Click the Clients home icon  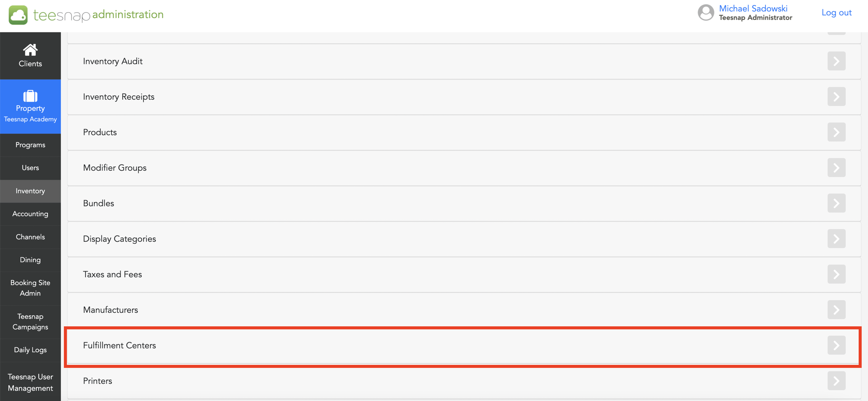pos(30,50)
